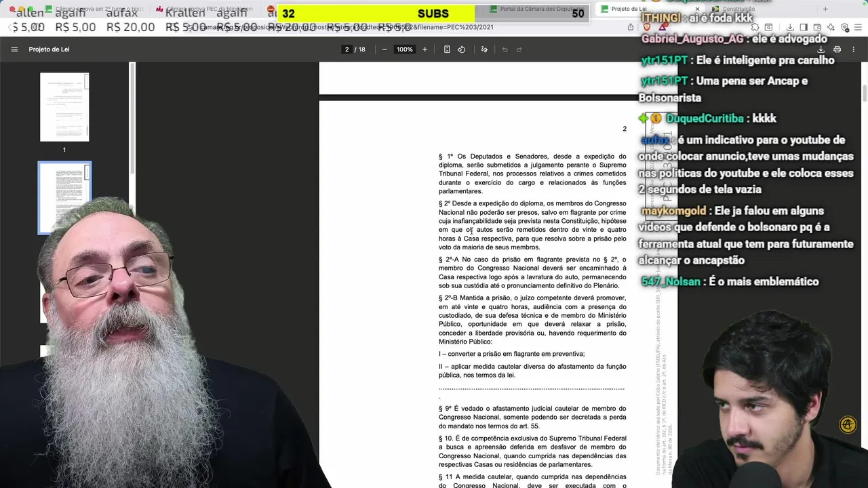The image size is (868, 488).
Task: Click the 100% zoom level field
Action: pyautogui.click(x=405, y=49)
